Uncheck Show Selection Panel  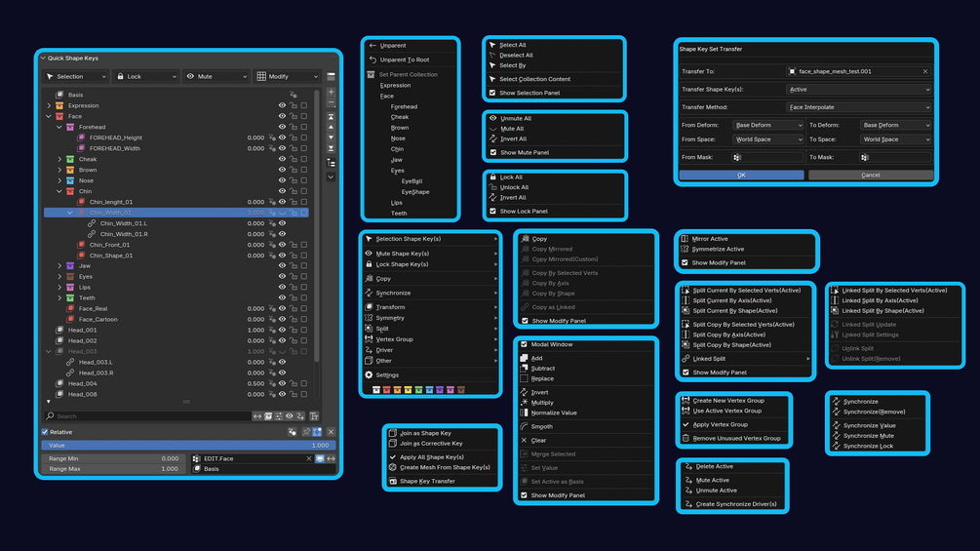(x=492, y=93)
